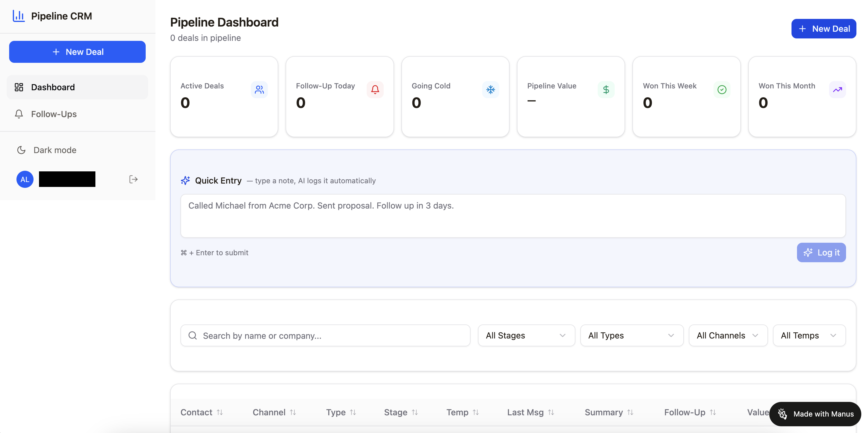Click the Follow-Up Today bell icon
Image resolution: width=868 pixels, height=433 pixels.
[x=375, y=89]
